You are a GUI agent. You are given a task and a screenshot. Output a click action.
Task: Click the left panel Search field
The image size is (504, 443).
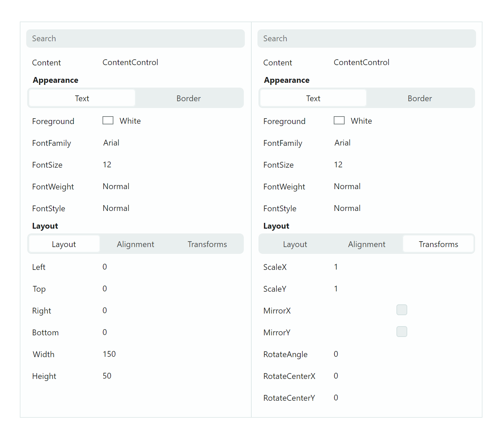(135, 39)
